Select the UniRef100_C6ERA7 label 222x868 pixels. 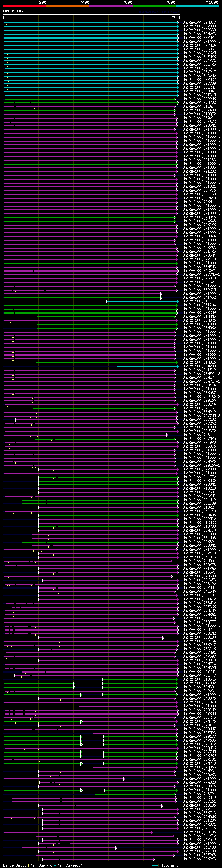coord(199,87)
